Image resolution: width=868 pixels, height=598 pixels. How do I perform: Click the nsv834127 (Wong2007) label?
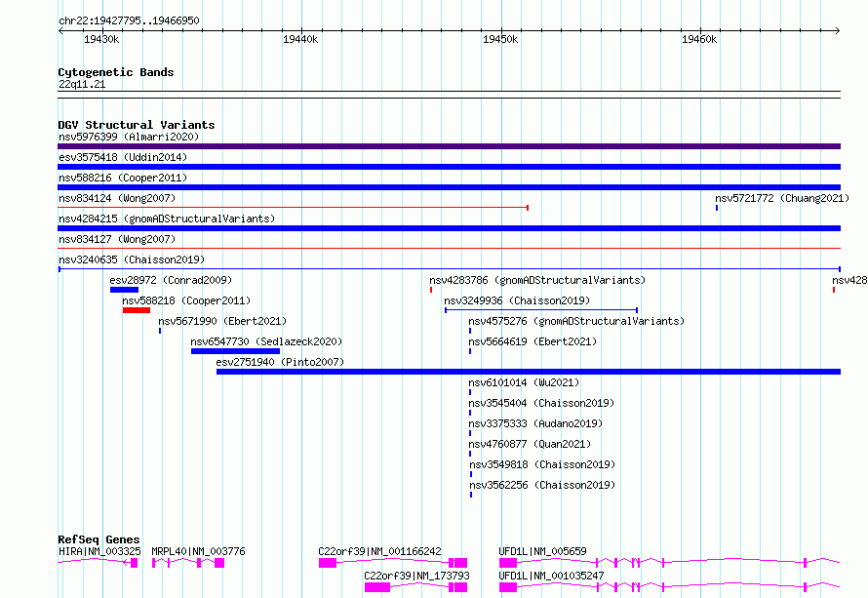click(117, 239)
